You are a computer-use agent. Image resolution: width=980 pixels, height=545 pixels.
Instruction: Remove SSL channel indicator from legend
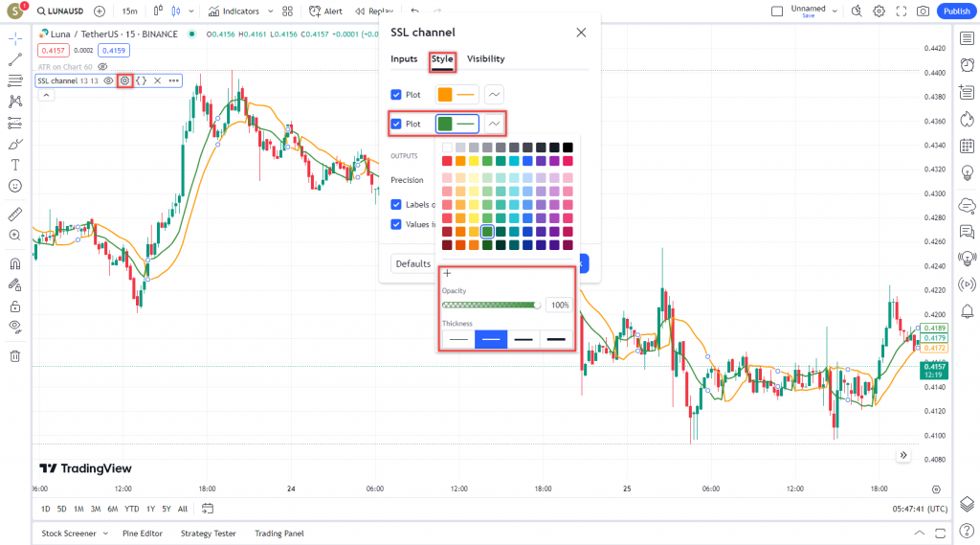(158, 80)
